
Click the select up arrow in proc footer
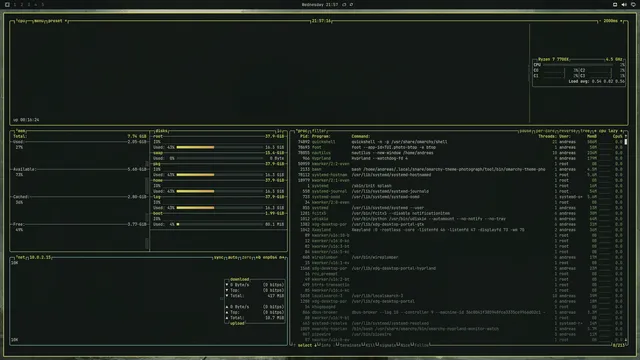pyautogui.click(x=294, y=346)
